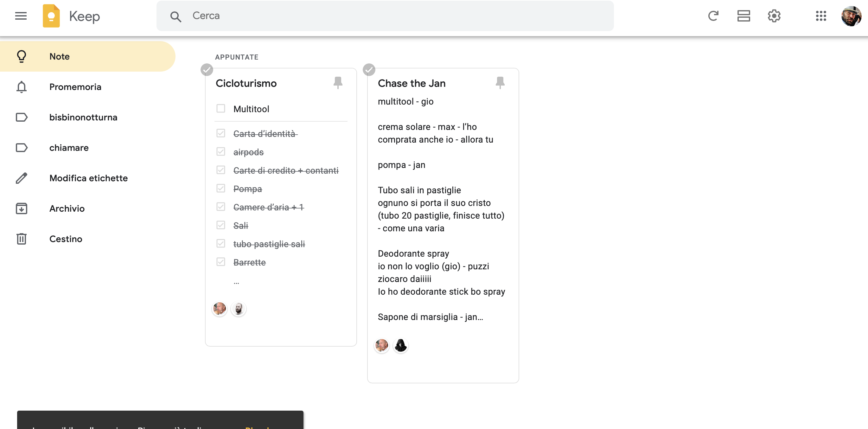
Task: Unpin the Cicloturismo note
Action: click(x=338, y=83)
